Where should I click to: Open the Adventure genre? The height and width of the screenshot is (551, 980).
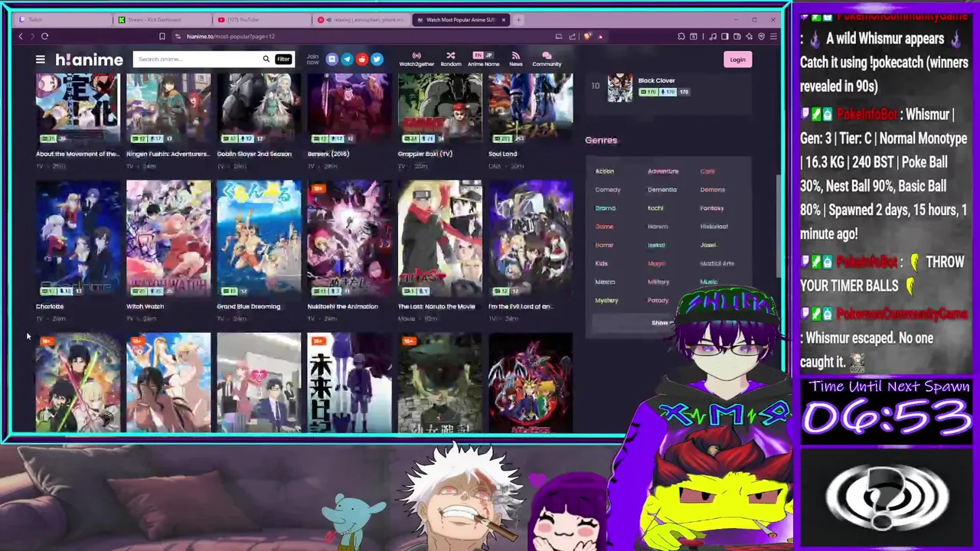[663, 171]
